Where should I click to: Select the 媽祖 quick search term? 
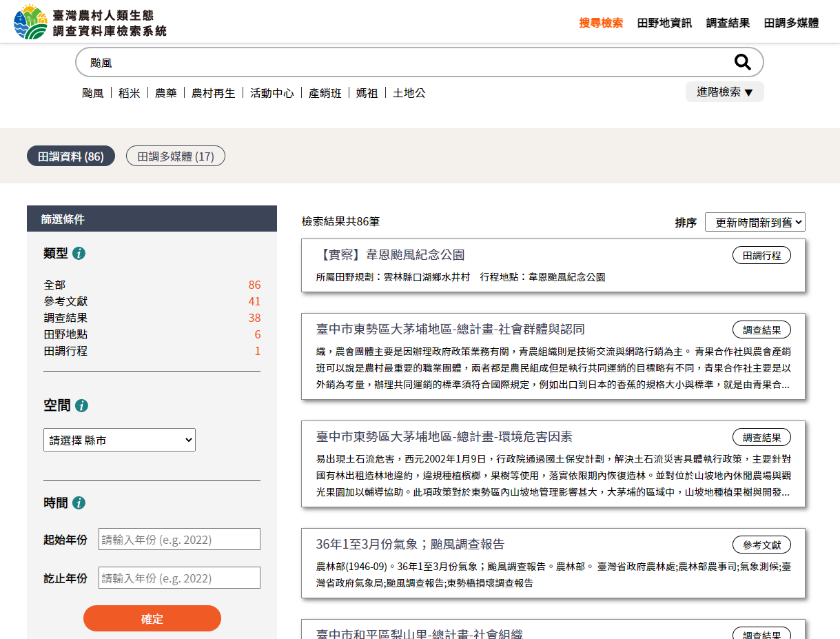tap(367, 92)
